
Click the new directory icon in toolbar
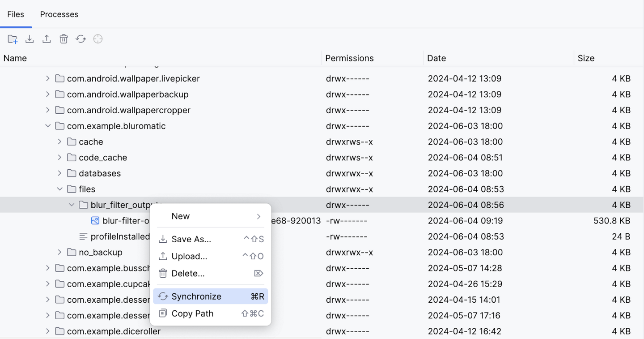click(13, 39)
